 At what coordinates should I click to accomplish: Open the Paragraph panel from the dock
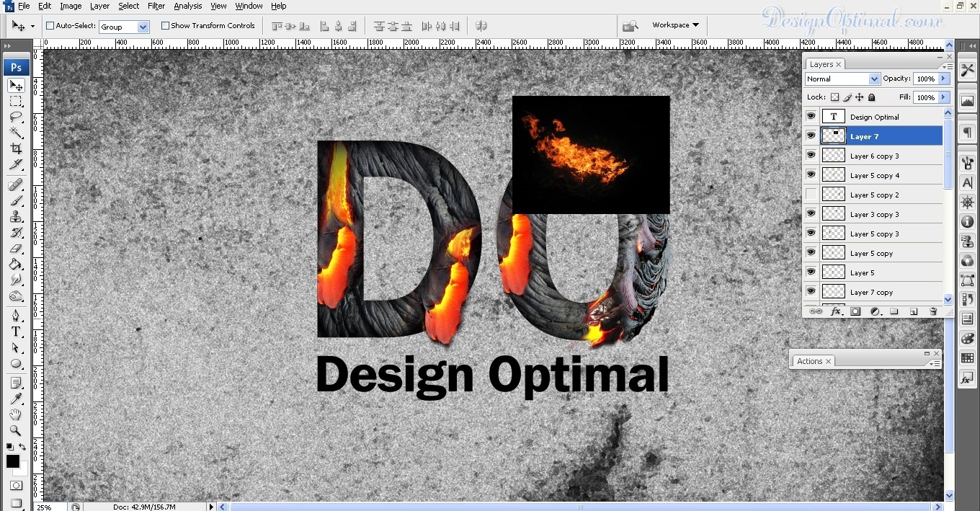point(967,133)
